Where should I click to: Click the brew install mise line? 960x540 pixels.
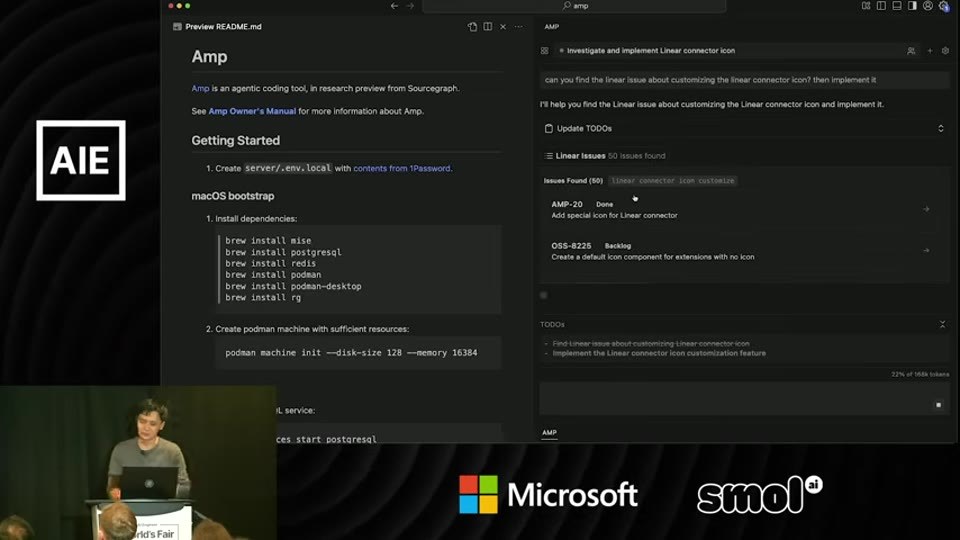click(x=268, y=241)
